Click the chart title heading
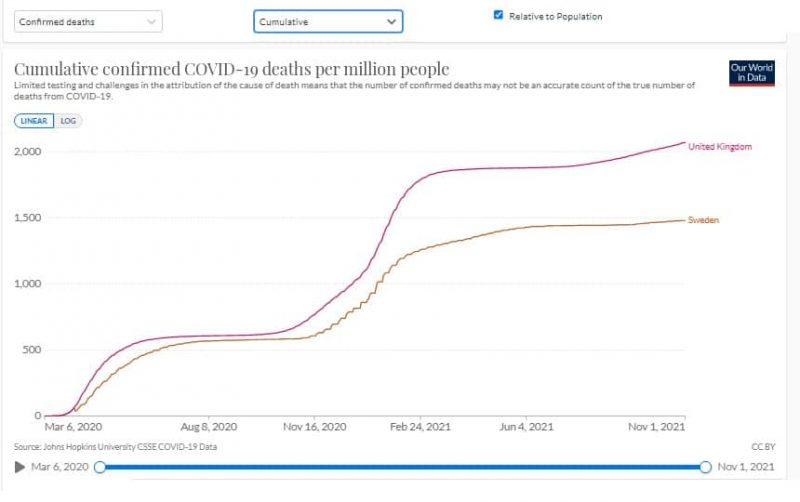 point(231,69)
